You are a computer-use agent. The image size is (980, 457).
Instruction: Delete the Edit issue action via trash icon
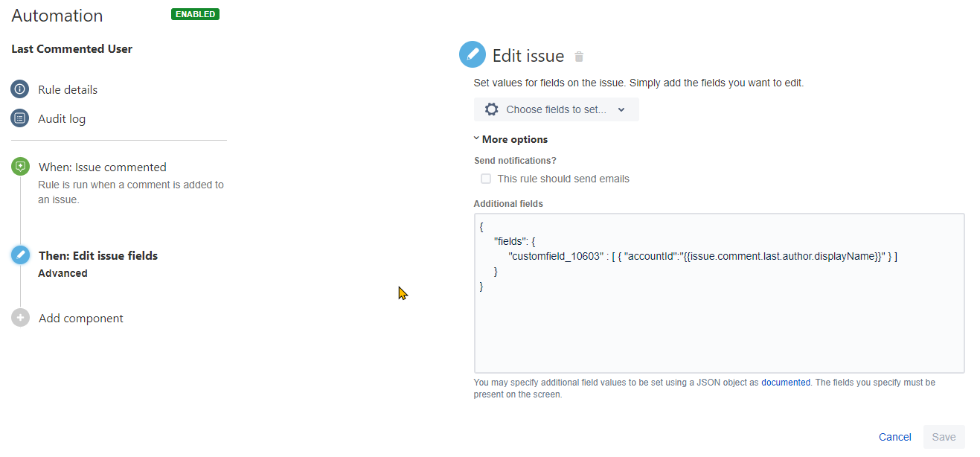point(580,57)
